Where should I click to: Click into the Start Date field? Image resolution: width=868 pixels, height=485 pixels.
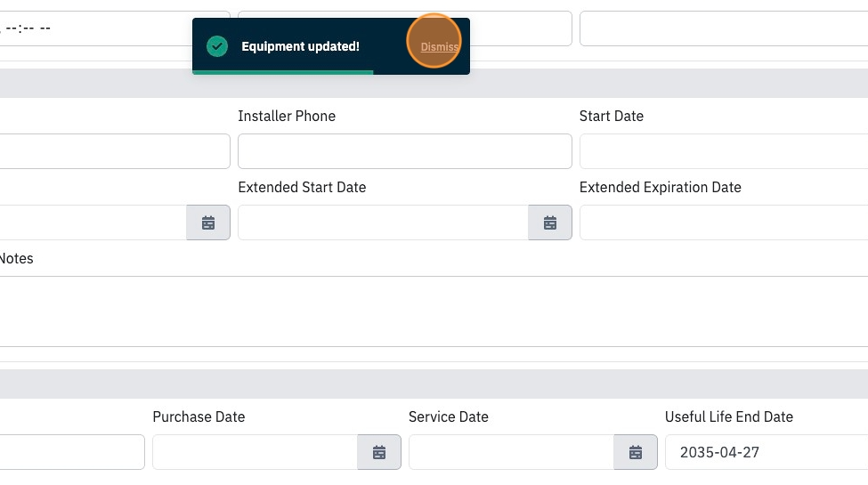click(x=724, y=151)
